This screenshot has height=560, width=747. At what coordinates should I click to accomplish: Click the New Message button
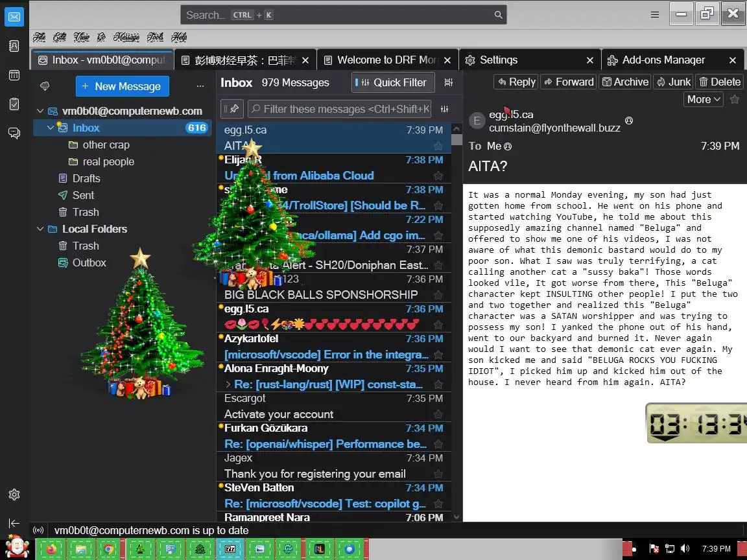point(123,86)
